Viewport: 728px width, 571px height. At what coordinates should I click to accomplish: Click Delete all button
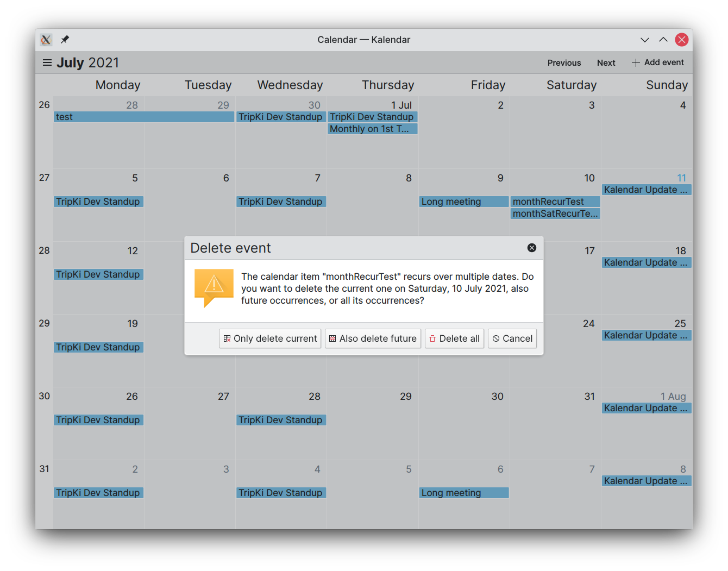(x=454, y=338)
